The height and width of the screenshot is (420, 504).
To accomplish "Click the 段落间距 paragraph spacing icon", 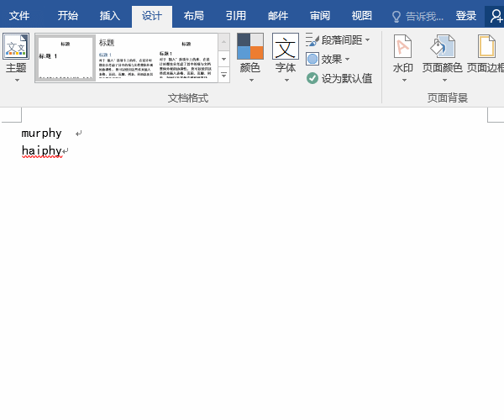I will [312, 39].
